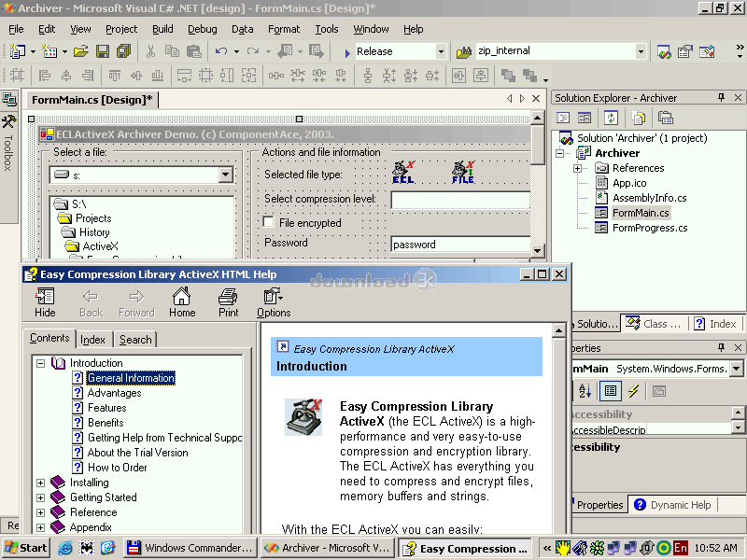747x560 pixels.
Task: Expand the Reference help book
Action: 41,512
